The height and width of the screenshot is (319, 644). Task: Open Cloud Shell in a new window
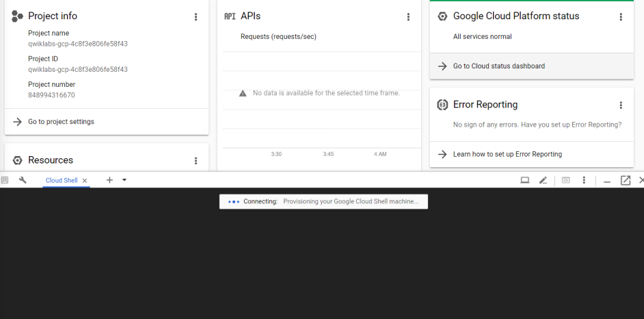625,180
